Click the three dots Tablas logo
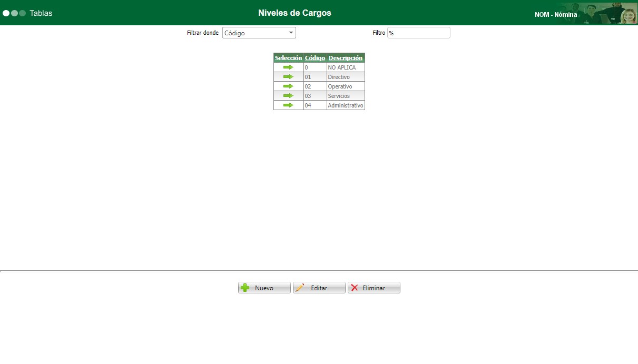The image size is (638, 364). coord(14,13)
